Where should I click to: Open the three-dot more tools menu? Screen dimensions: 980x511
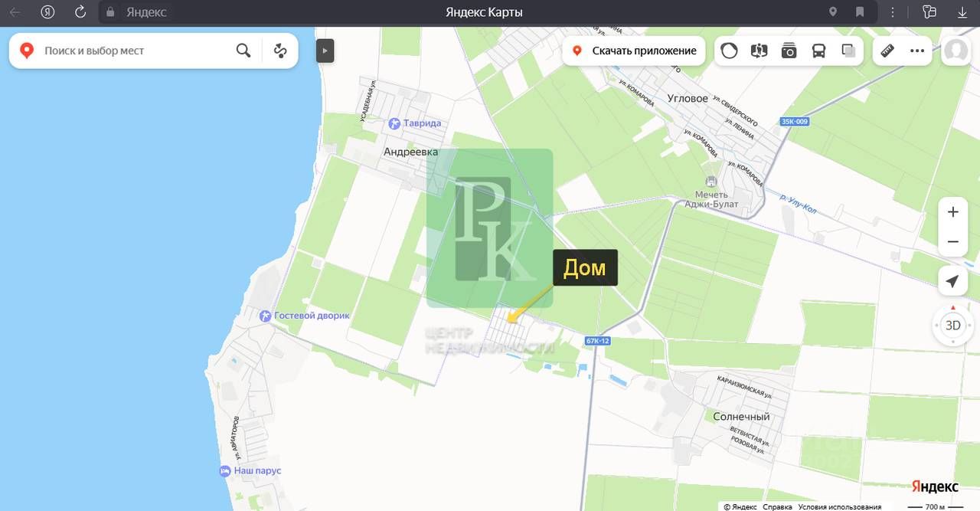(x=917, y=51)
